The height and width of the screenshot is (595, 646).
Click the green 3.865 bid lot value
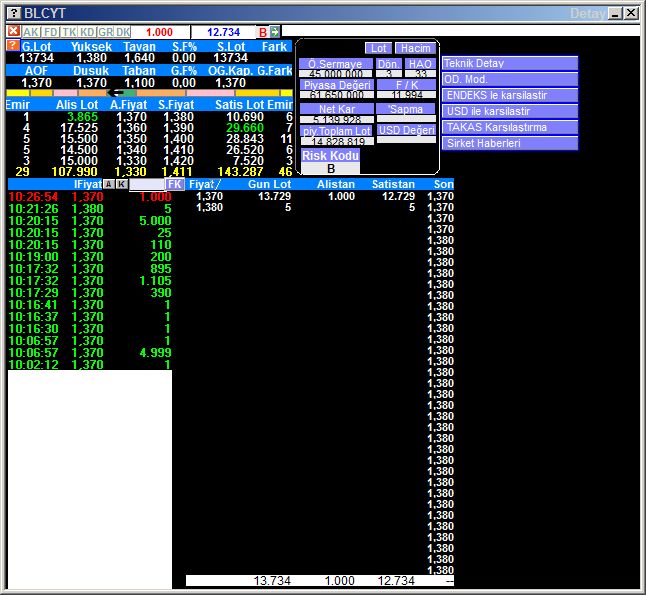pos(82,117)
